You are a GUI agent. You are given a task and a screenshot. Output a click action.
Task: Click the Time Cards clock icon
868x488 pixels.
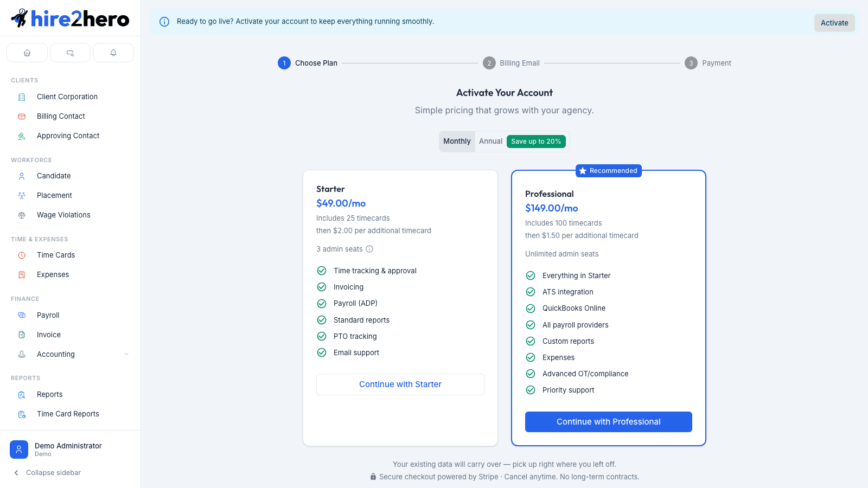tap(22, 255)
